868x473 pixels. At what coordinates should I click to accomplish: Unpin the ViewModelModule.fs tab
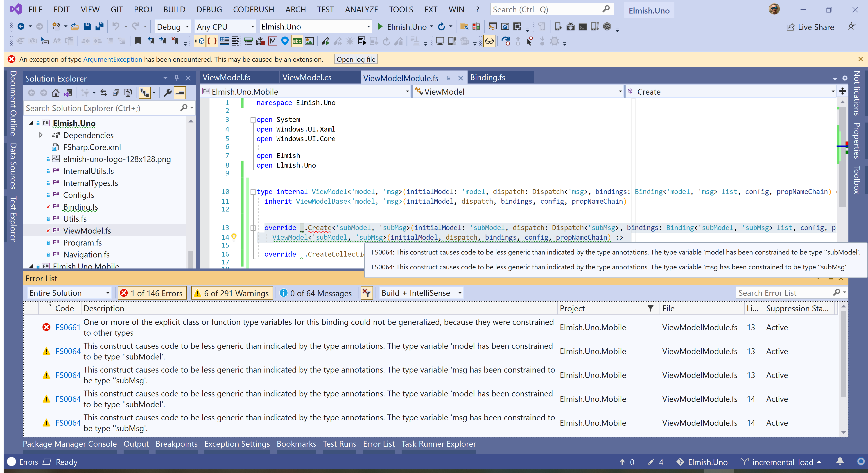[448, 78]
